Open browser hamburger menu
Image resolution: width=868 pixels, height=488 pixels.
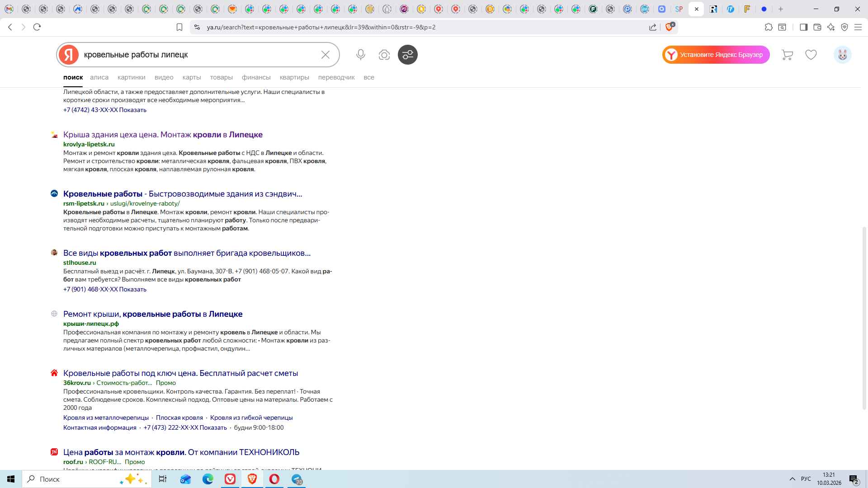tap(858, 27)
